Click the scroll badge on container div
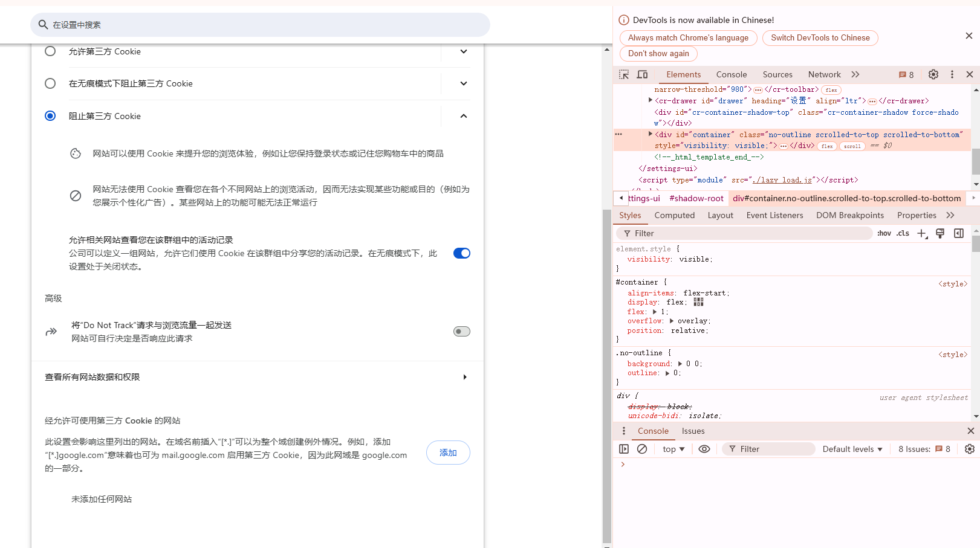The height and width of the screenshot is (548, 980). (x=852, y=146)
